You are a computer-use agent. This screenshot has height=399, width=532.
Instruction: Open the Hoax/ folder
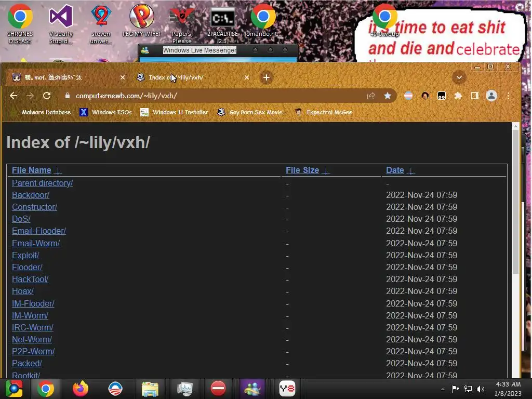[23, 291]
